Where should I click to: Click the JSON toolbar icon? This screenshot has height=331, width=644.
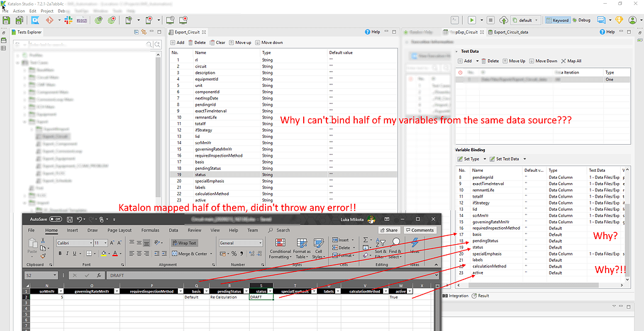pos(81,20)
